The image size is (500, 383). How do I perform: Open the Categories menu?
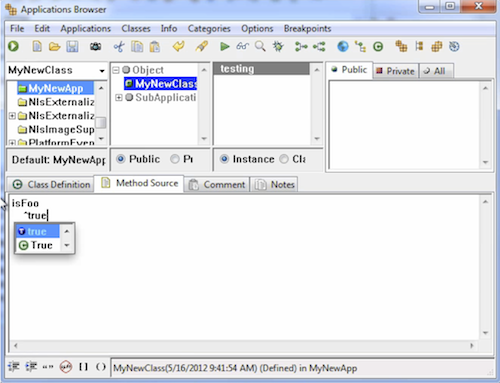click(209, 29)
